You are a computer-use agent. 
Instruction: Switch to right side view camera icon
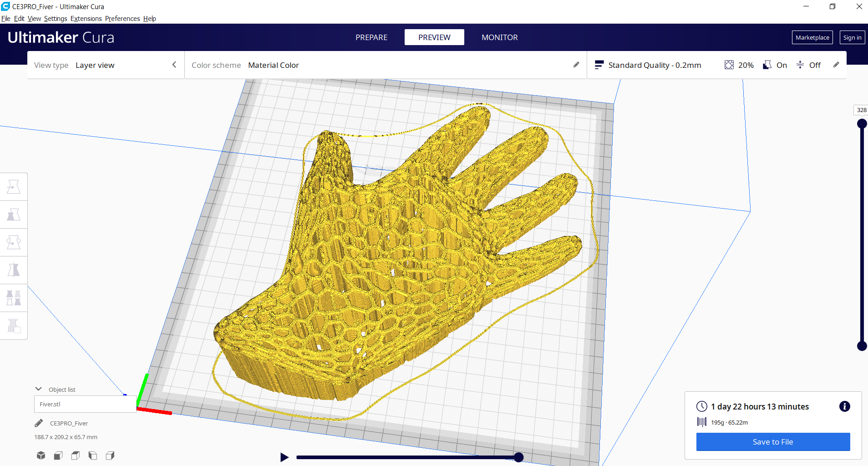click(110, 455)
